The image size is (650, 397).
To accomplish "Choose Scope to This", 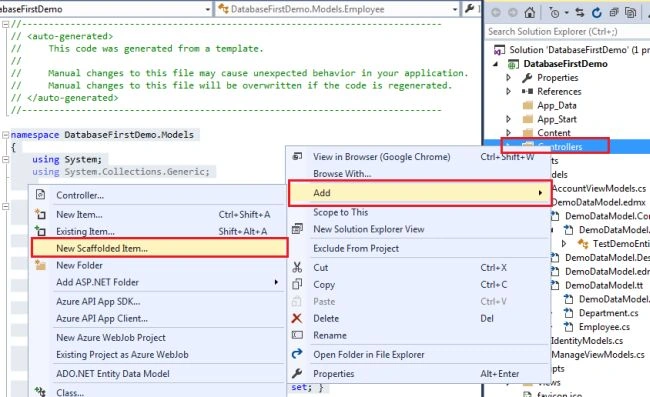I will (x=341, y=212).
